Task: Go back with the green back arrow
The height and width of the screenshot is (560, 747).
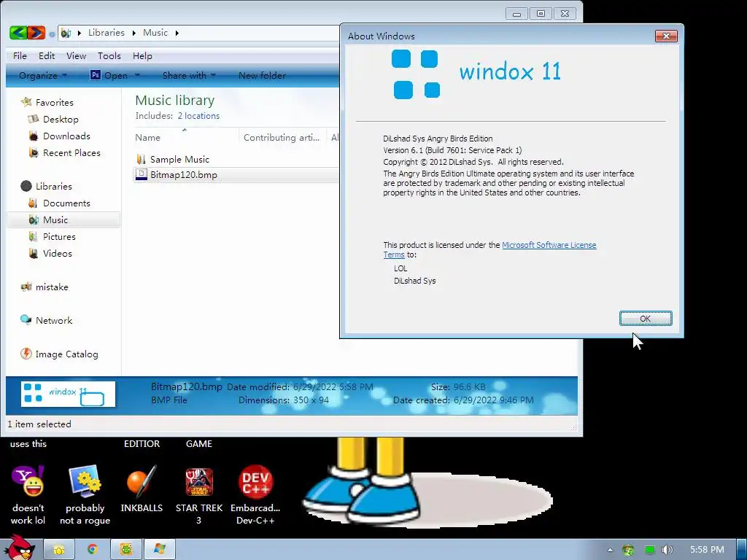Action: [x=18, y=33]
